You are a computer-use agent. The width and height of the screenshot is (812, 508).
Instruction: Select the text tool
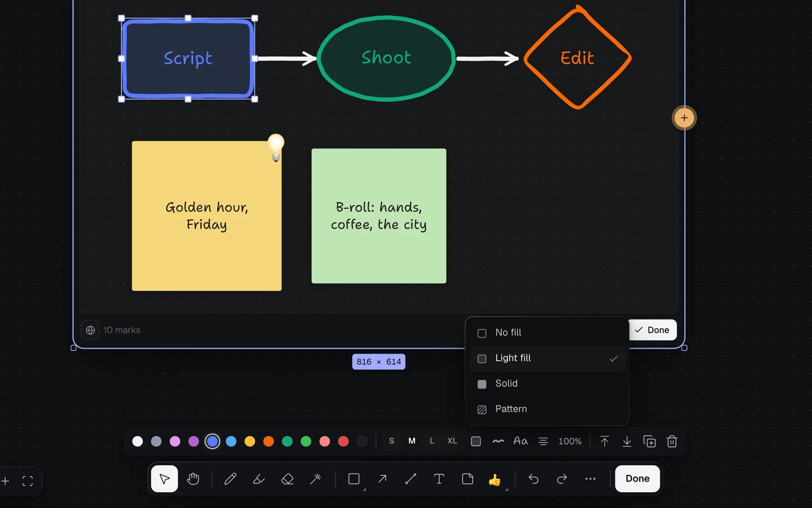point(439,479)
